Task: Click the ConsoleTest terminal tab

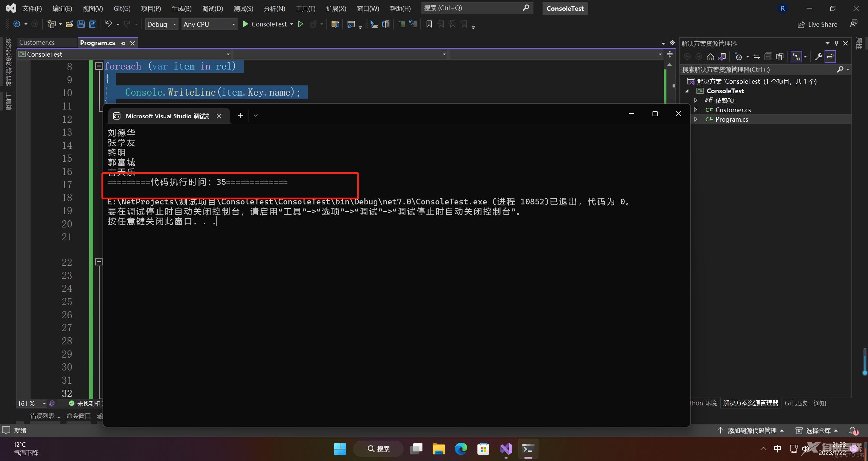Action: coord(167,115)
